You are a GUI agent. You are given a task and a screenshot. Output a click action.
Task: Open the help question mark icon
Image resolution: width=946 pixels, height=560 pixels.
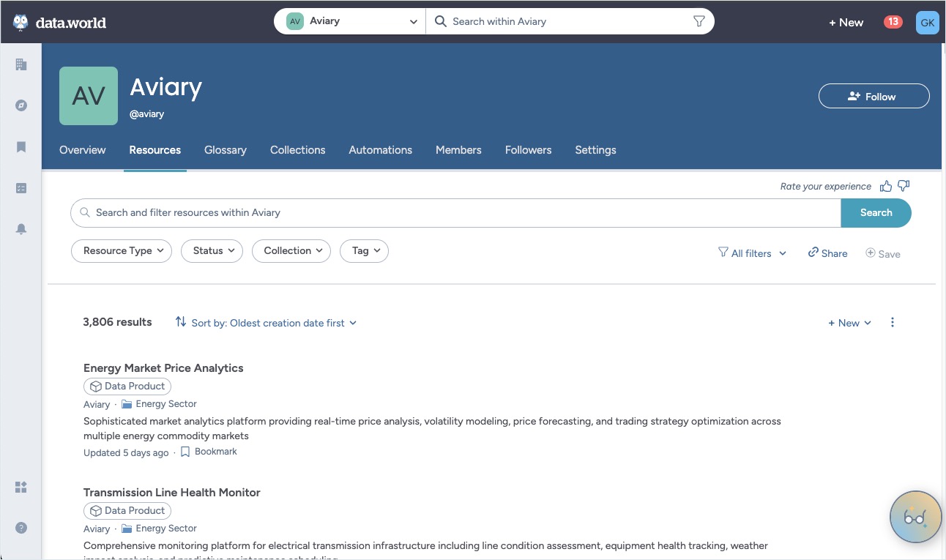point(21,528)
